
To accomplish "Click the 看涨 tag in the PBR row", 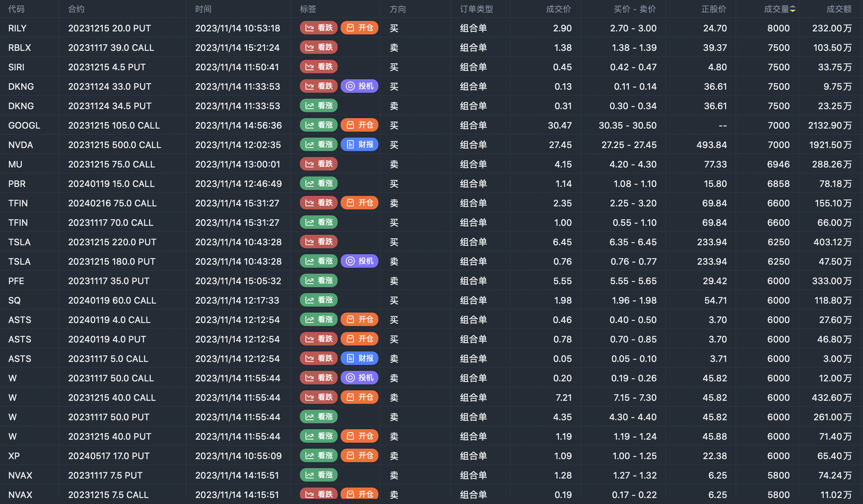I will (x=319, y=184).
